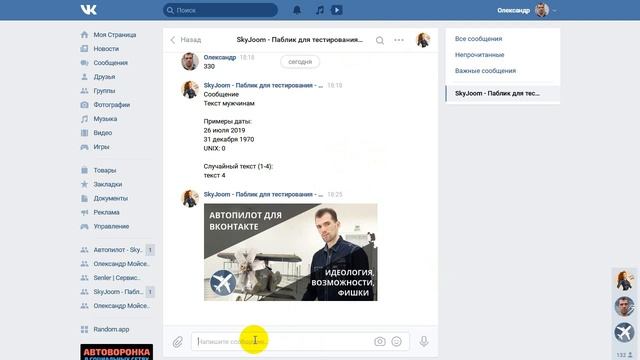Open Игры in the sidebar
The image size is (640, 360).
pos(101,147)
